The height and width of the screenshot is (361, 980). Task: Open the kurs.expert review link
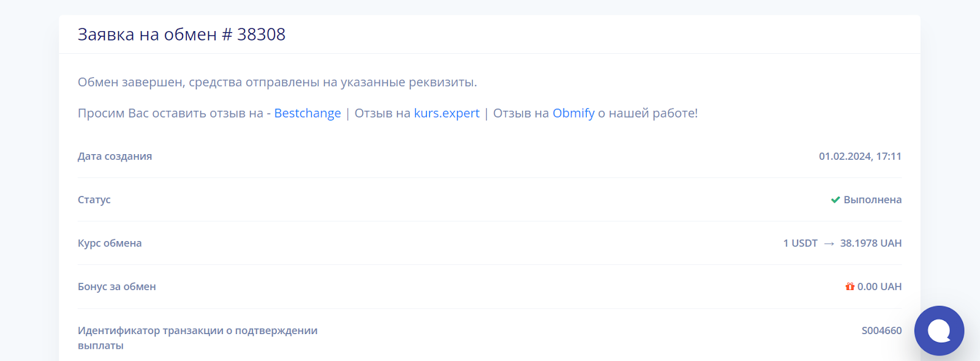[447, 113]
